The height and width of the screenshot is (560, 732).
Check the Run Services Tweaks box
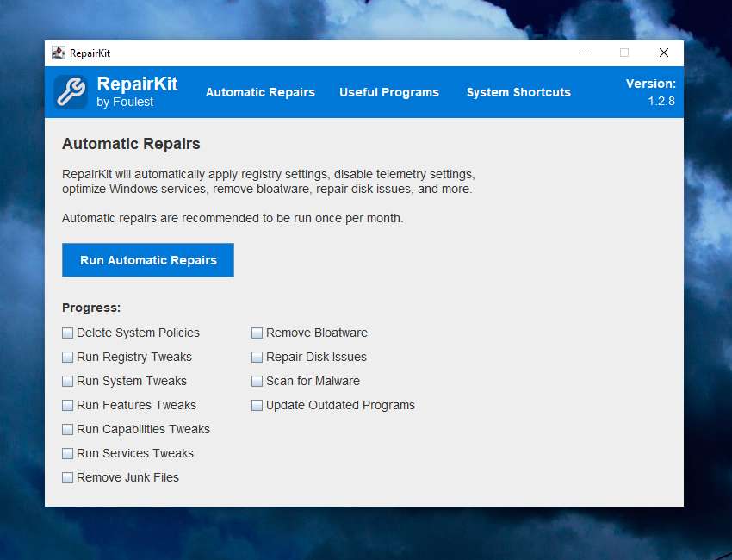pos(68,453)
